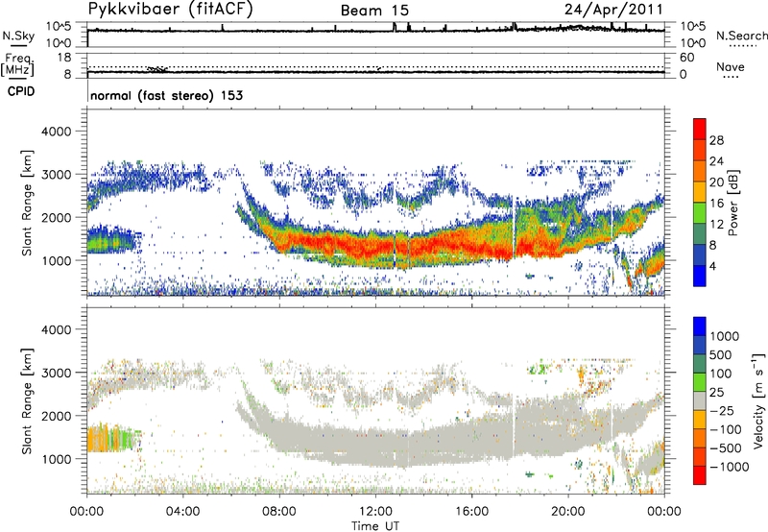768x532 pixels.
Task: Click the CPID label
Action: pyautogui.click(x=21, y=91)
